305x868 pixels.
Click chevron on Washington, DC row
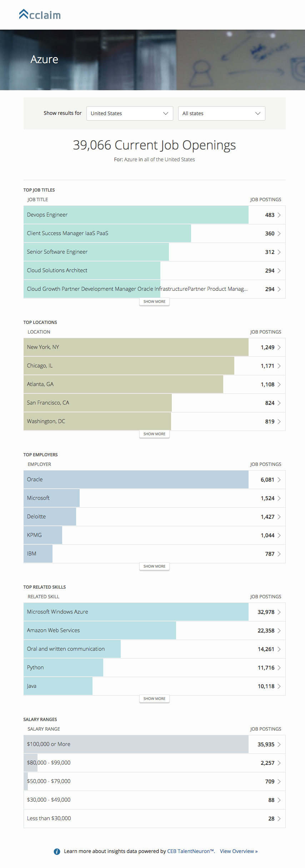coord(279,422)
